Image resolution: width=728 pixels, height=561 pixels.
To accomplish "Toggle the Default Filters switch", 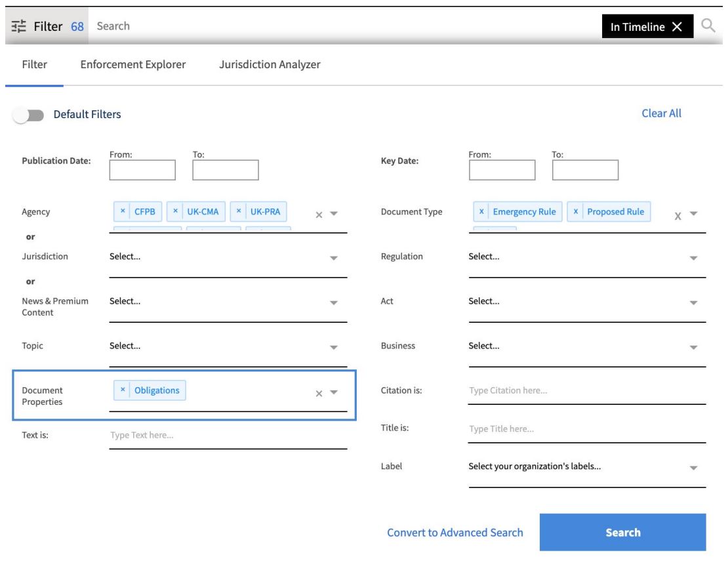I will click(28, 115).
